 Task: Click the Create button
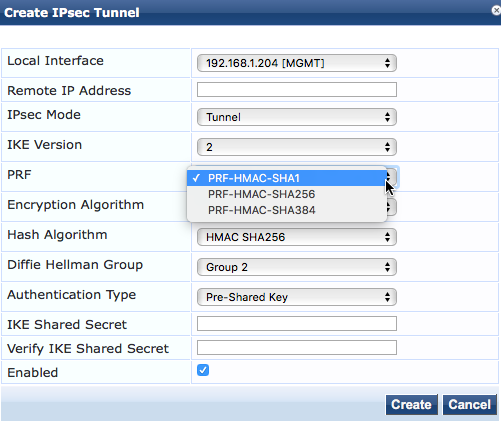411,405
